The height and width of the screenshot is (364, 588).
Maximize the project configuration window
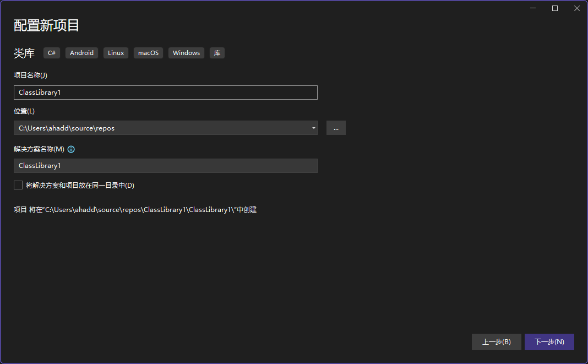555,8
